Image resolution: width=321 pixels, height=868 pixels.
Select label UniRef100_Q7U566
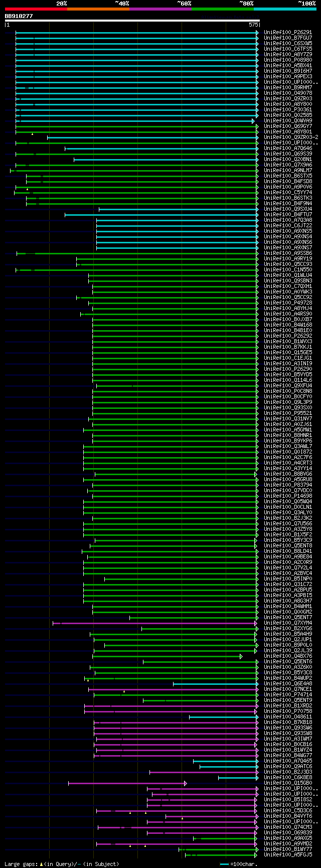[x=288, y=524]
